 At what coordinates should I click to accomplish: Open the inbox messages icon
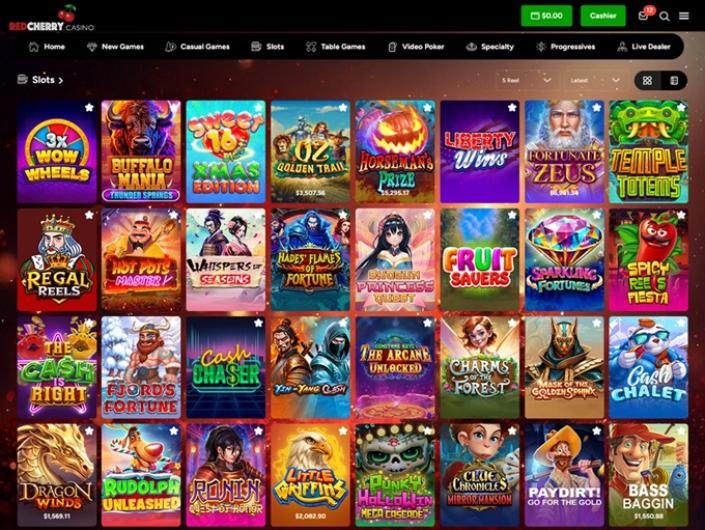pyautogui.click(x=643, y=16)
